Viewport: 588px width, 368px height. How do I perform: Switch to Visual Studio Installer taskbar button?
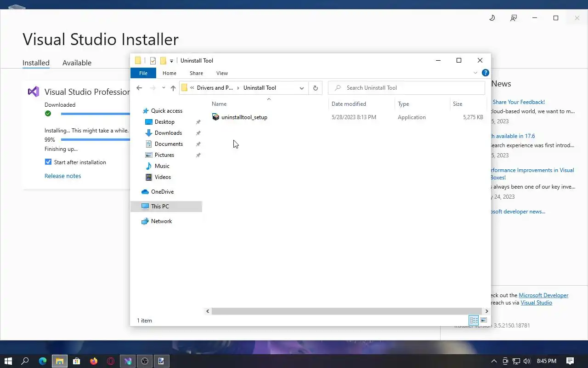click(x=128, y=361)
